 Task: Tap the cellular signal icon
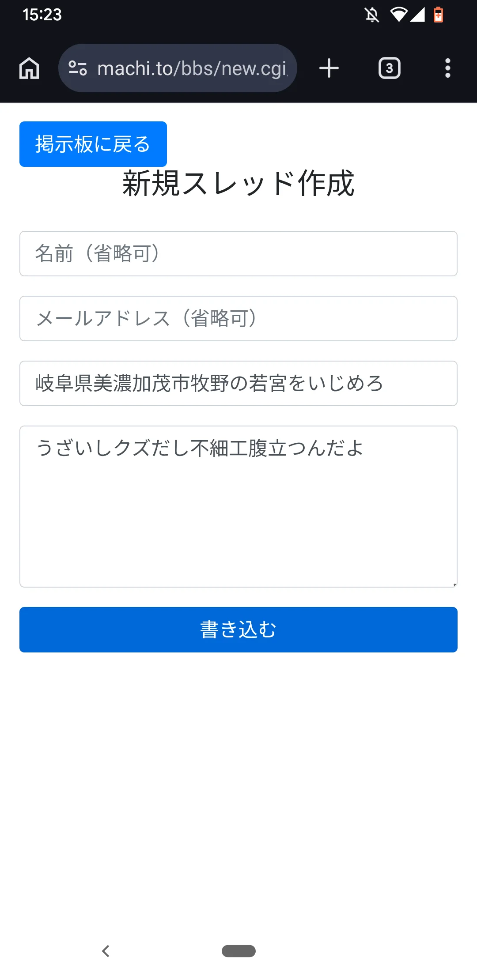pyautogui.click(x=417, y=15)
